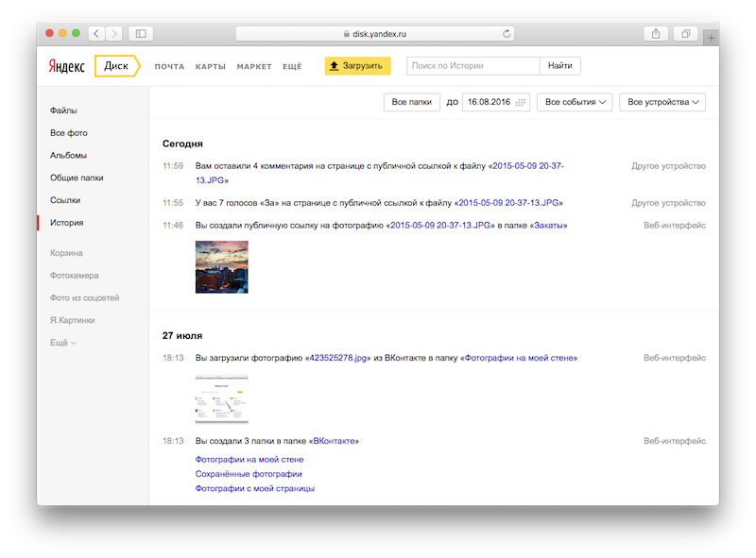Viewport: 756px width, 558px height.
Task: Open Файлы in the sidebar
Action: coord(63,110)
